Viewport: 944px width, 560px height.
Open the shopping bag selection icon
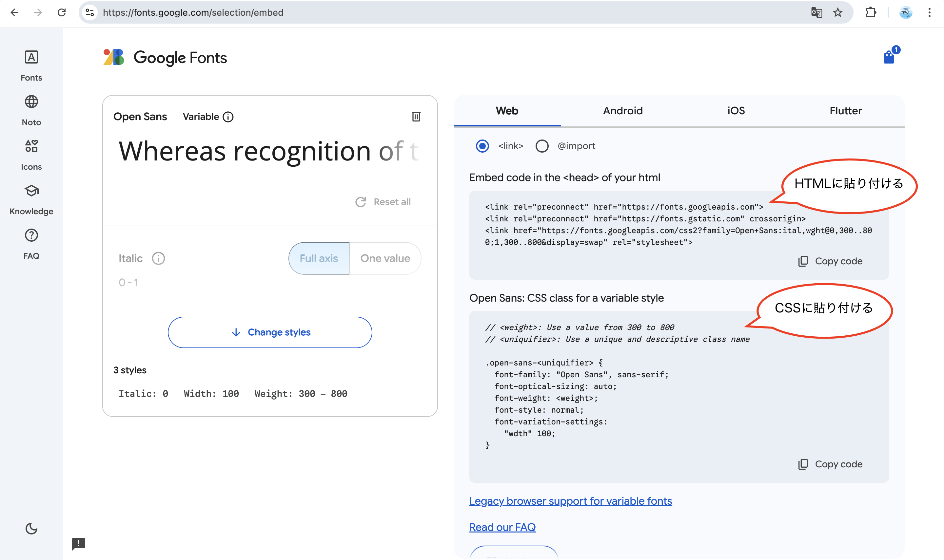pyautogui.click(x=889, y=57)
